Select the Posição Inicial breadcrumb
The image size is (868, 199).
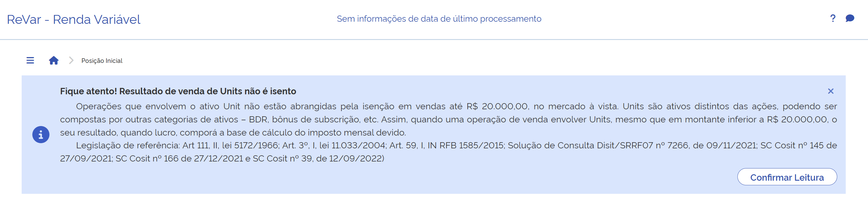tap(102, 61)
